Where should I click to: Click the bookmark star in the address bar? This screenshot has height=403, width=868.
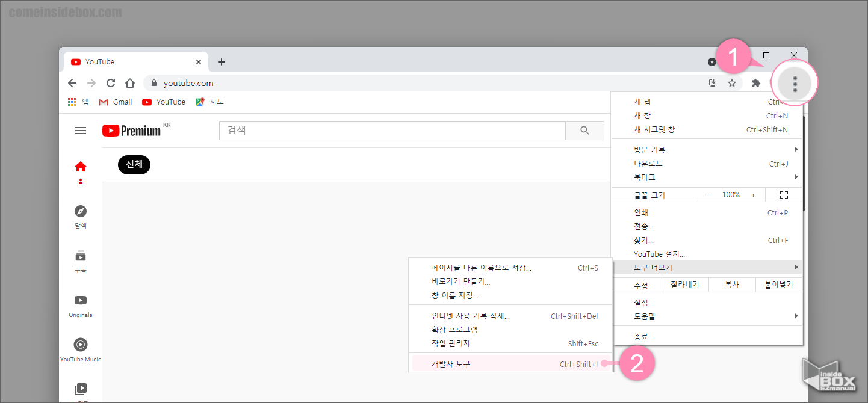pos(732,83)
